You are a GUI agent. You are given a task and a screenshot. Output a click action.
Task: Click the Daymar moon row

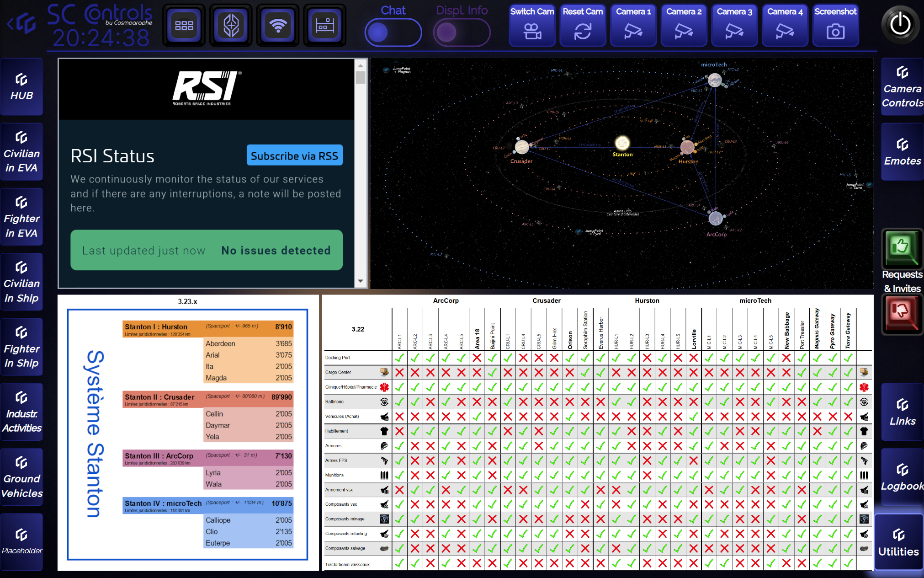coord(249,425)
